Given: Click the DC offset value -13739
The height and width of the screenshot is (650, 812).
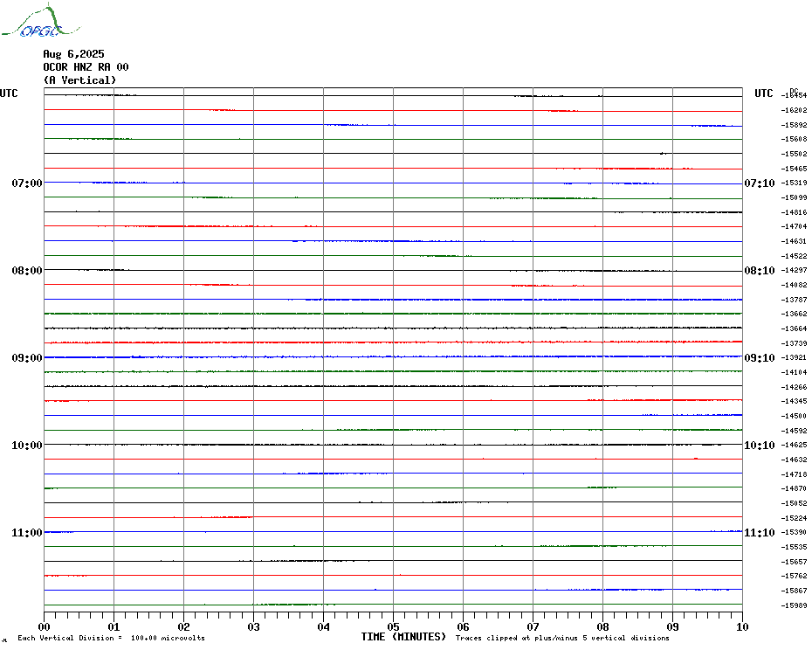Looking at the screenshot, I should [x=794, y=343].
